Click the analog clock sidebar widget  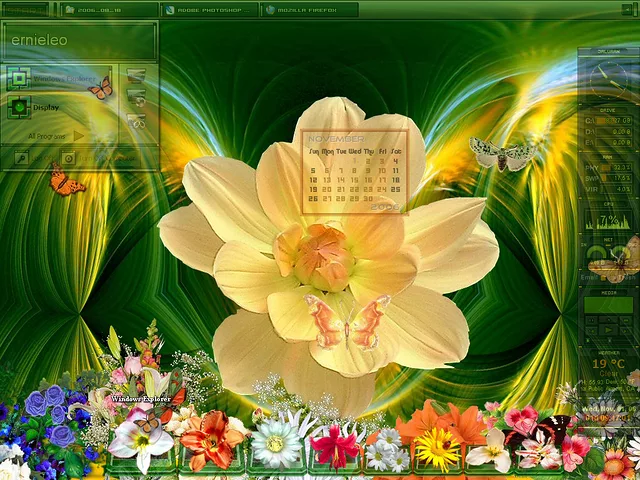click(x=608, y=78)
